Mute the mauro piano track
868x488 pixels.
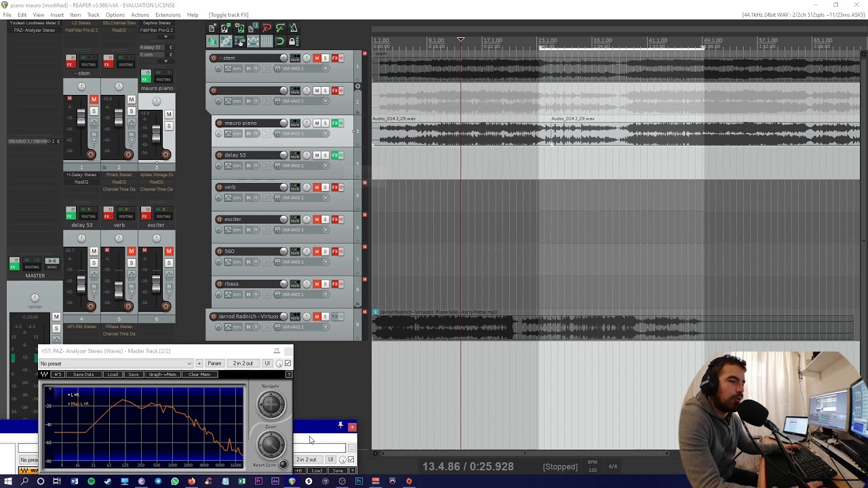[x=317, y=123]
